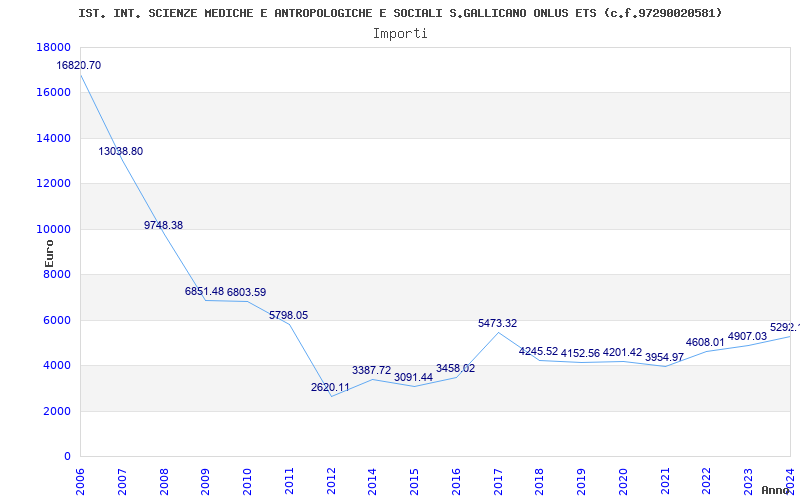Click the 'Importi' chart subtitle
This screenshot has width=800, height=500.
(400, 34)
